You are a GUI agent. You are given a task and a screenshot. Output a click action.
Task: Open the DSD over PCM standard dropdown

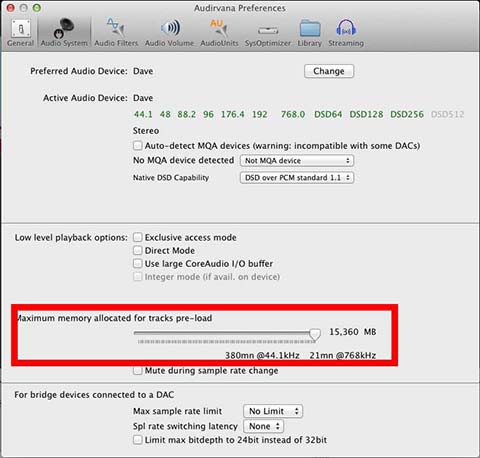(297, 178)
